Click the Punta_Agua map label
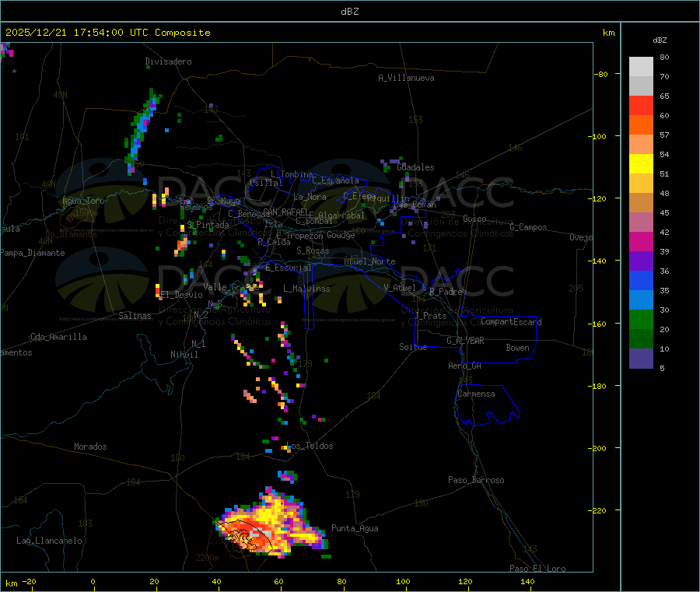 click(355, 529)
